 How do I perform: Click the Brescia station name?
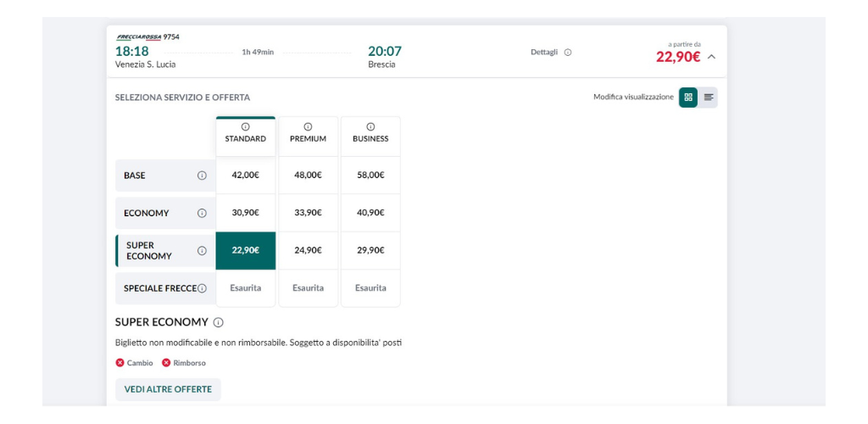click(381, 64)
